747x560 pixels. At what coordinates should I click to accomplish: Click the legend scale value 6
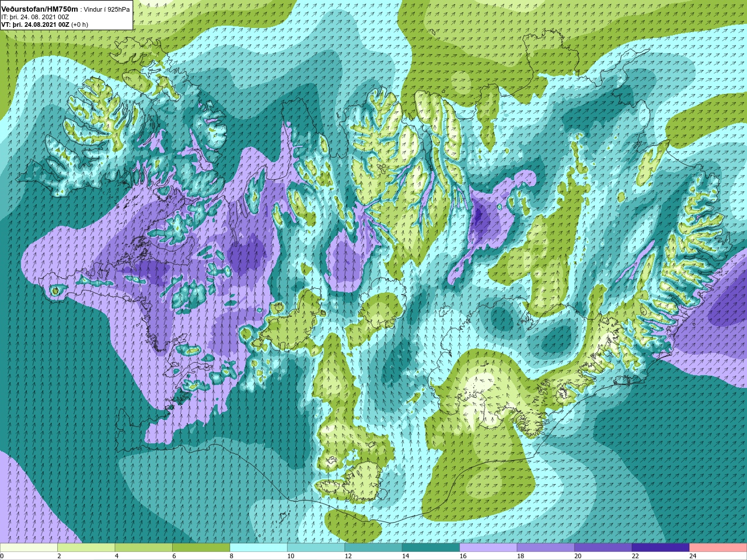coord(174,556)
